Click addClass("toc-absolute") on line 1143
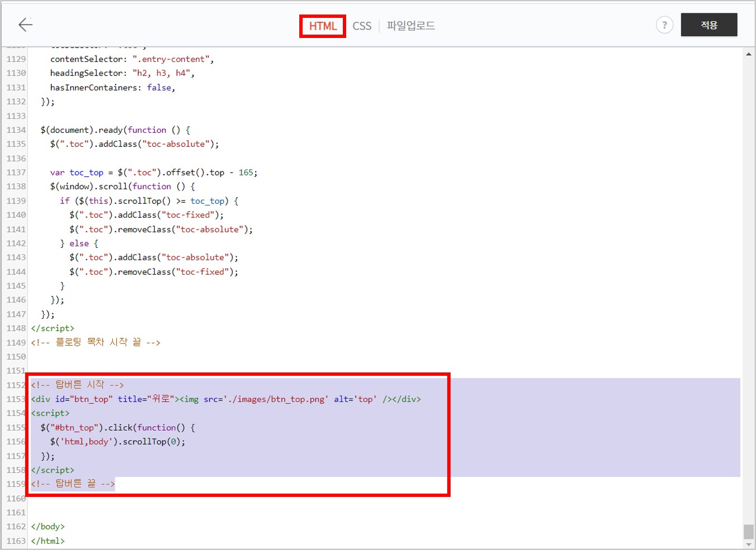756x550 pixels. (x=154, y=257)
